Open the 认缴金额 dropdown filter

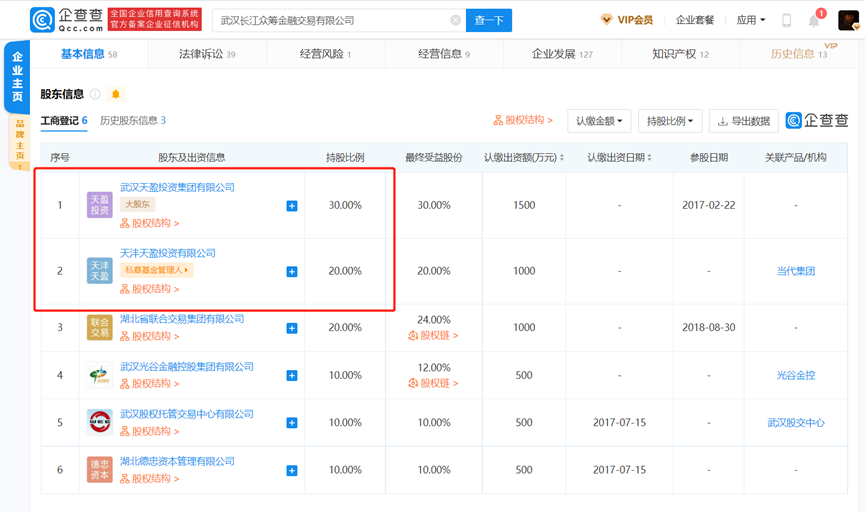tap(598, 121)
